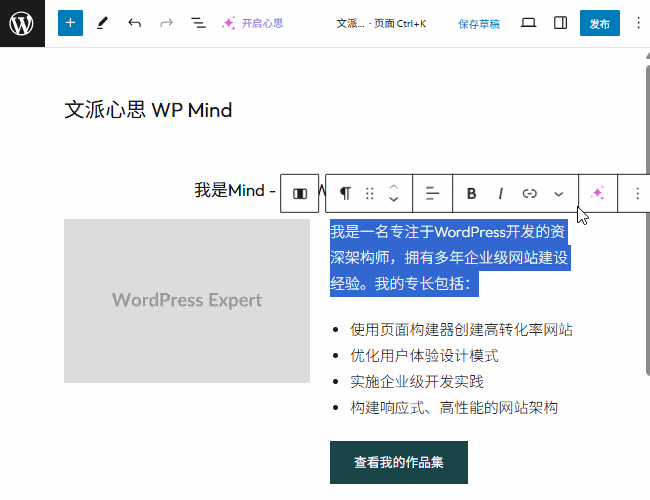Redo the last undone change
The image size is (650, 500).
coord(166,23)
